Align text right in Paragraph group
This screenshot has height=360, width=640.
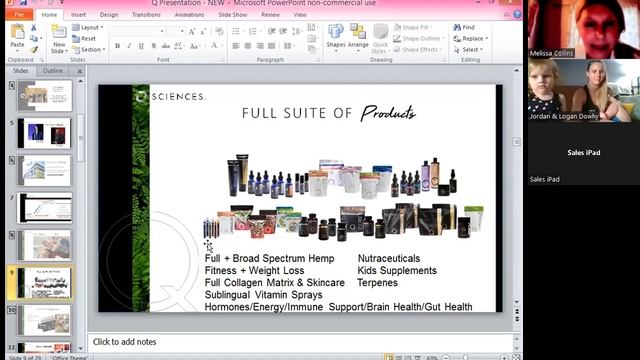(260, 46)
